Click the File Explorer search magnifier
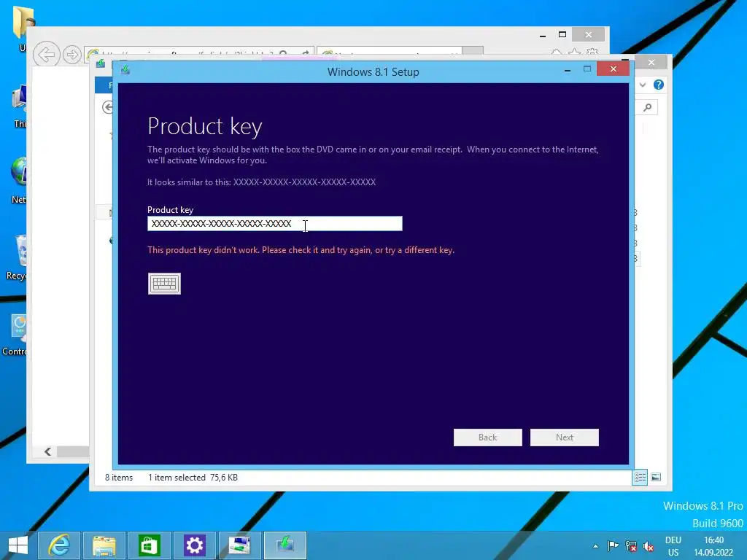 click(648, 108)
